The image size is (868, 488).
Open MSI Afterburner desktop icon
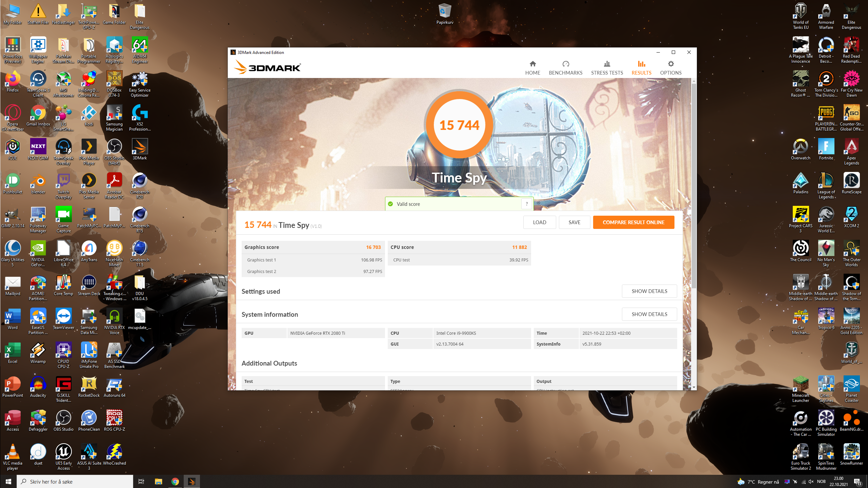click(x=63, y=84)
